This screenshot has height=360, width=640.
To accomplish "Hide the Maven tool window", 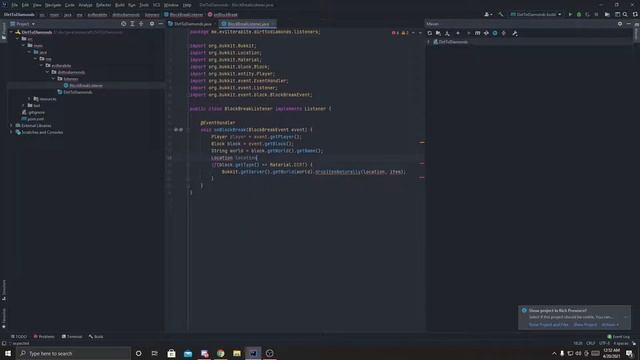I will coord(629,24).
